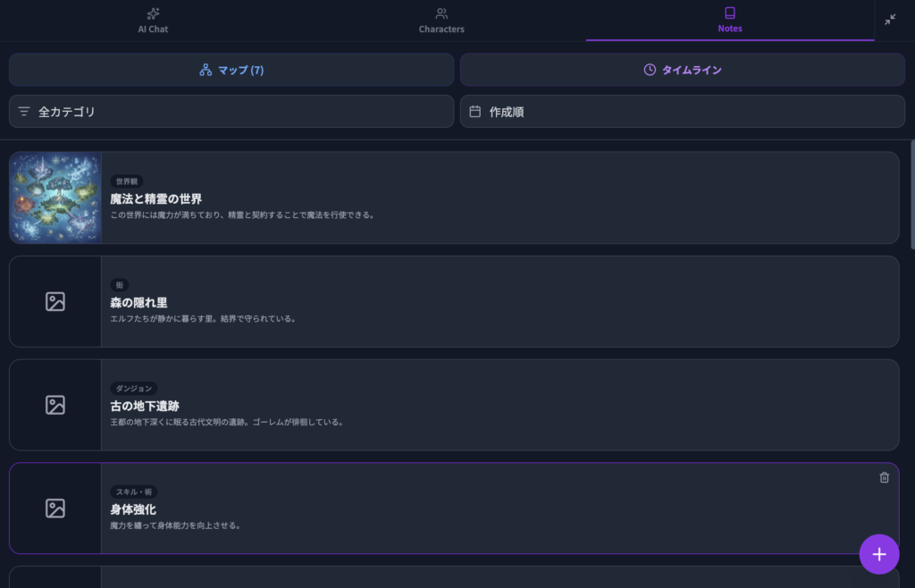Select the ダンジョン category tag
Viewport: 915px width, 588px height.
pyautogui.click(x=133, y=389)
